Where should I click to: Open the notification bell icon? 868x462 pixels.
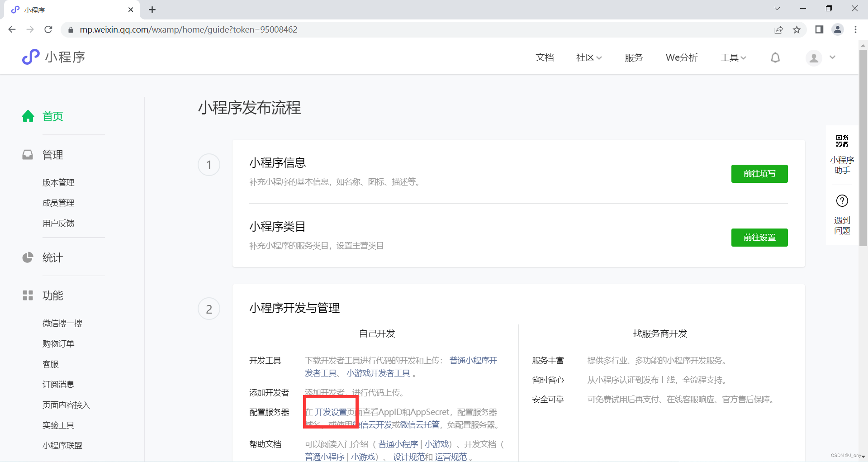click(775, 57)
